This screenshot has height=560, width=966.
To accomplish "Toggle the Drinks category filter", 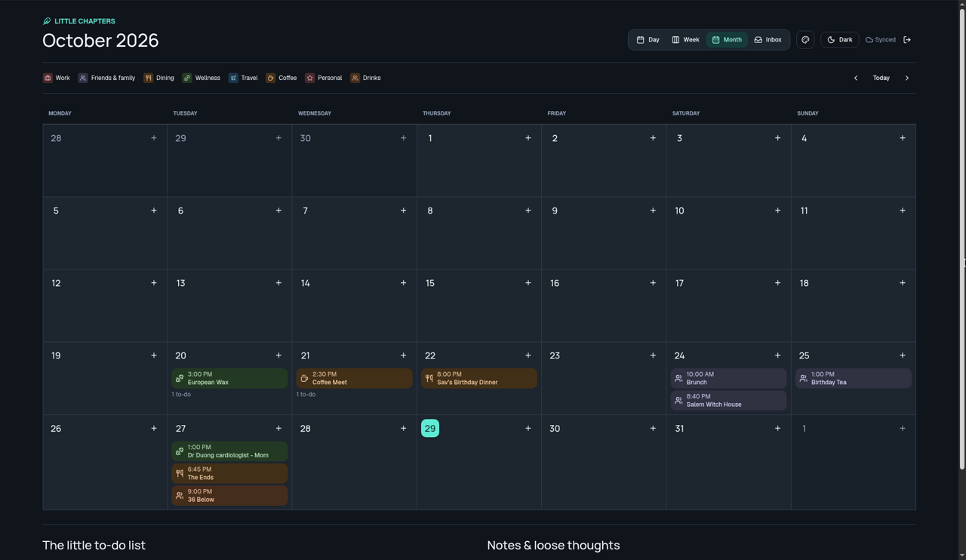I will point(366,78).
